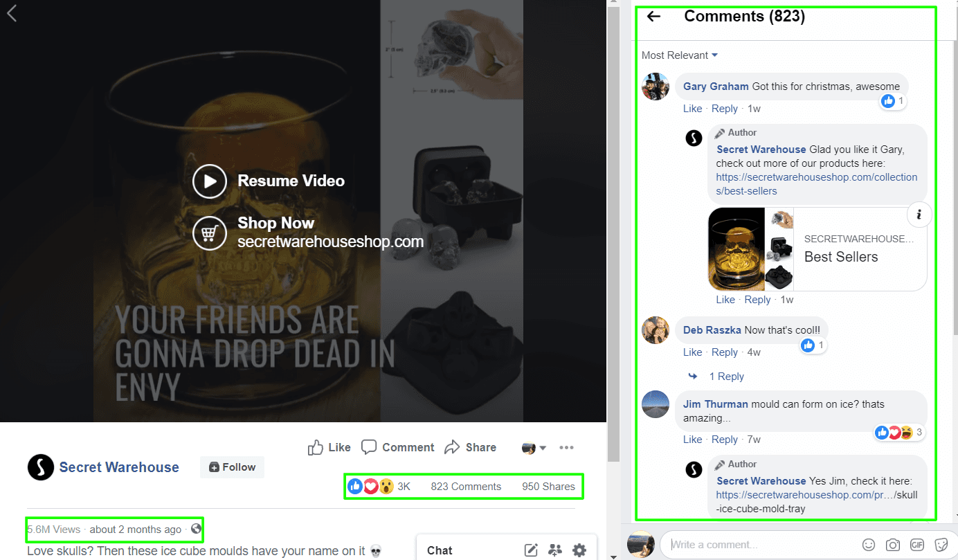Like the Secret Warehouse Best Sellers reply
Image resolution: width=958 pixels, height=560 pixels.
(x=725, y=300)
